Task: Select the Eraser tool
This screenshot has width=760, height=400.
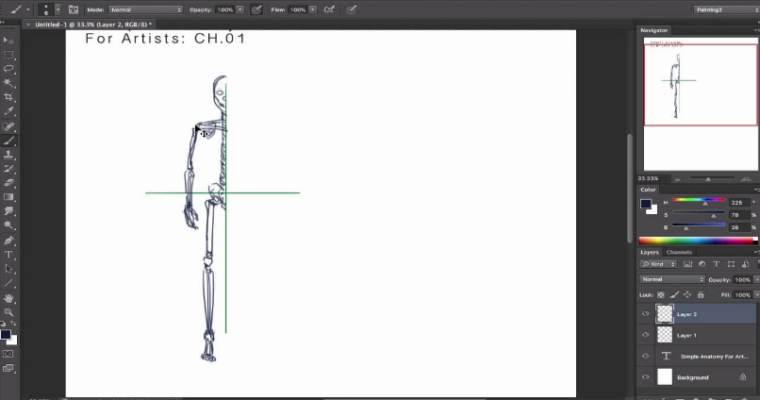Action: point(8,183)
